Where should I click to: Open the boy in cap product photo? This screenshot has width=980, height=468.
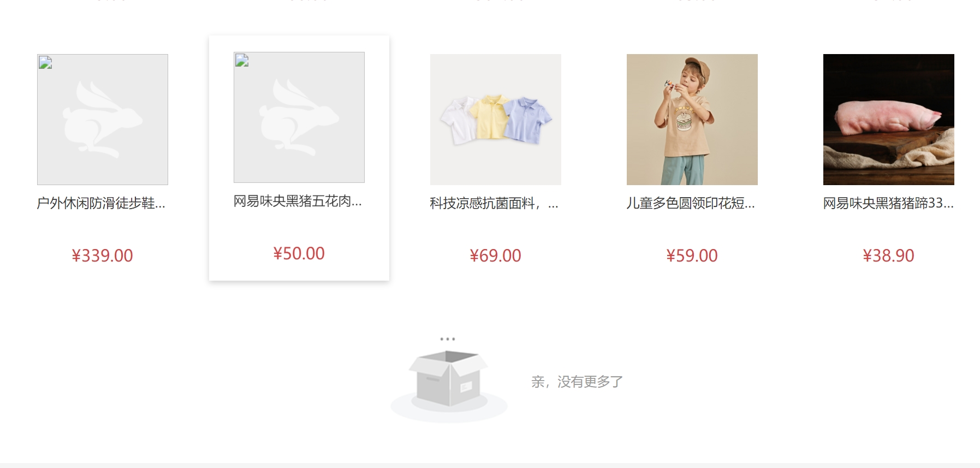click(x=692, y=120)
